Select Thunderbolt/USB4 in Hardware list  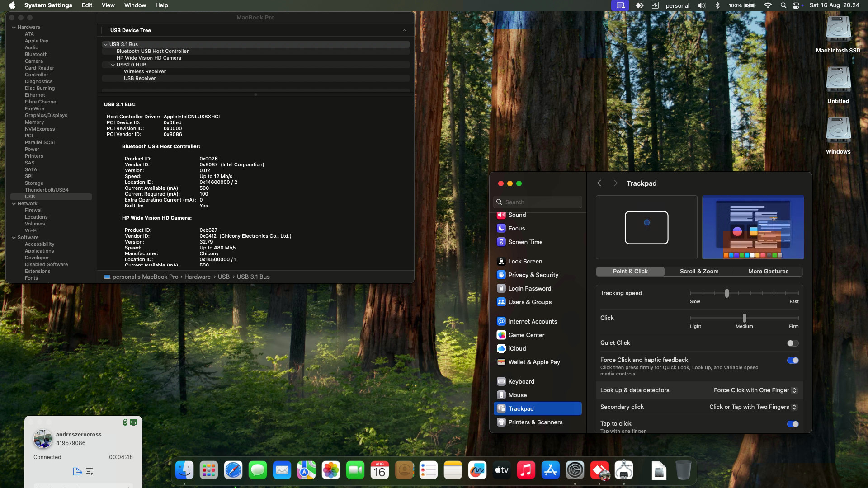click(x=47, y=190)
